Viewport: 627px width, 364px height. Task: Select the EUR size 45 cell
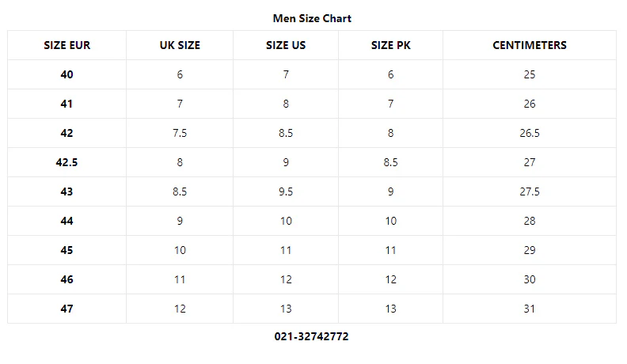(x=67, y=250)
